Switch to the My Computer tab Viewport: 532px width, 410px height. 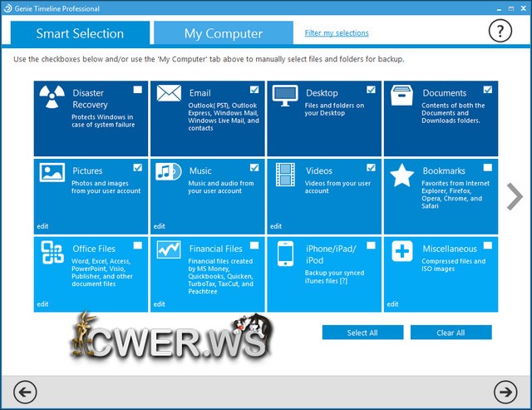[223, 33]
